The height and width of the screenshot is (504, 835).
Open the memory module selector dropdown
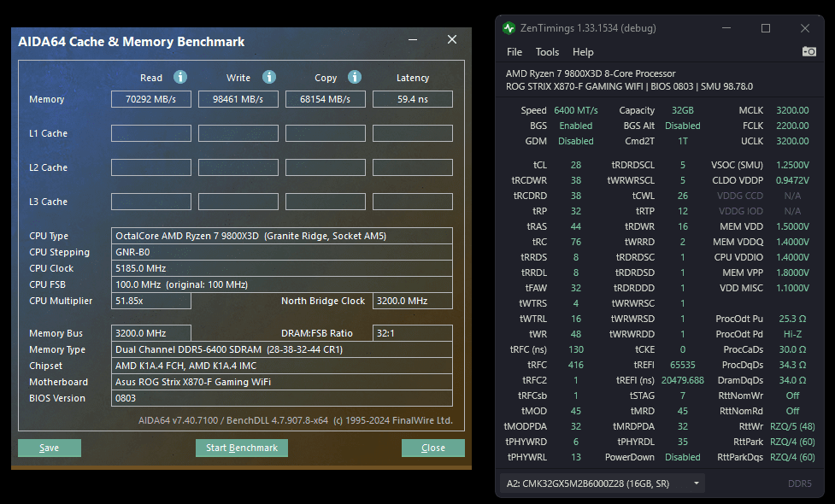(x=603, y=483)
